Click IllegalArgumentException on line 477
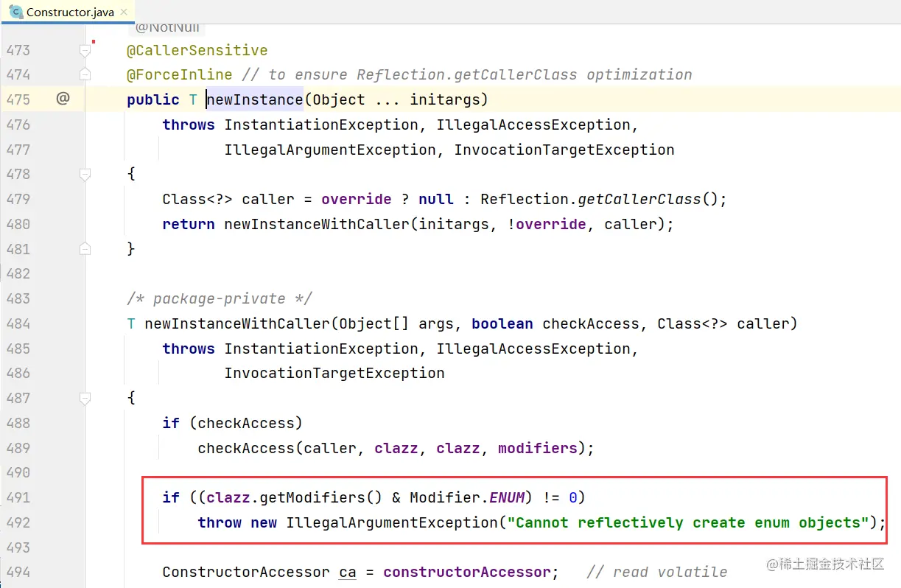 click(x=330, y=150)
